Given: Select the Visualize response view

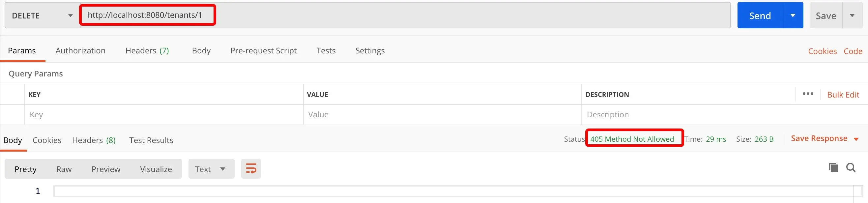Looking at the screenshot, I should [156, 169].
